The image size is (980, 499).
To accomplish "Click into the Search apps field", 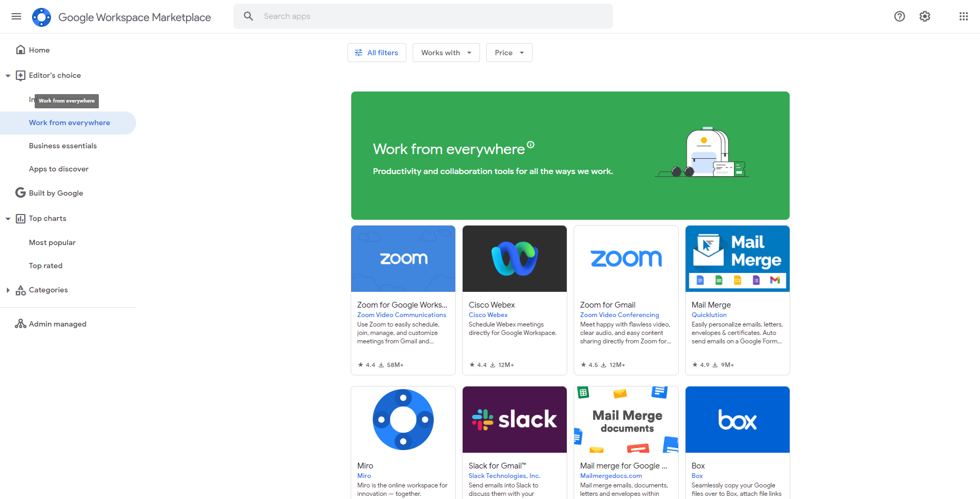I will click(423, 16).
